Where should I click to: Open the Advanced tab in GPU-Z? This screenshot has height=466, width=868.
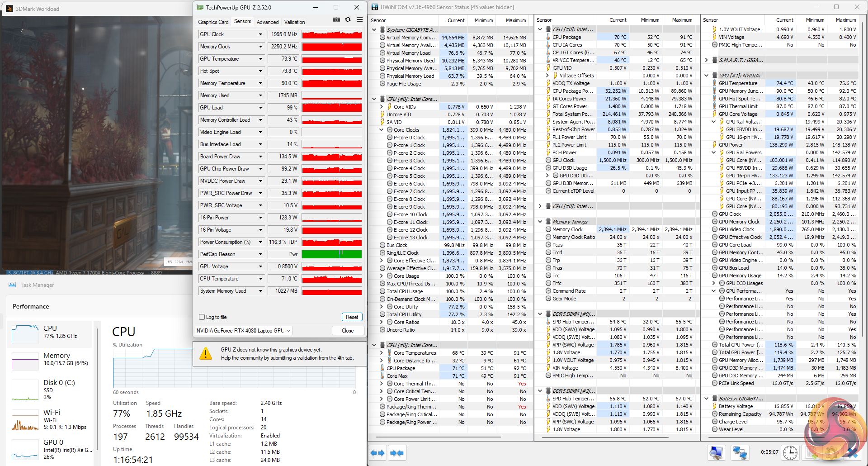tap(268, 22)
